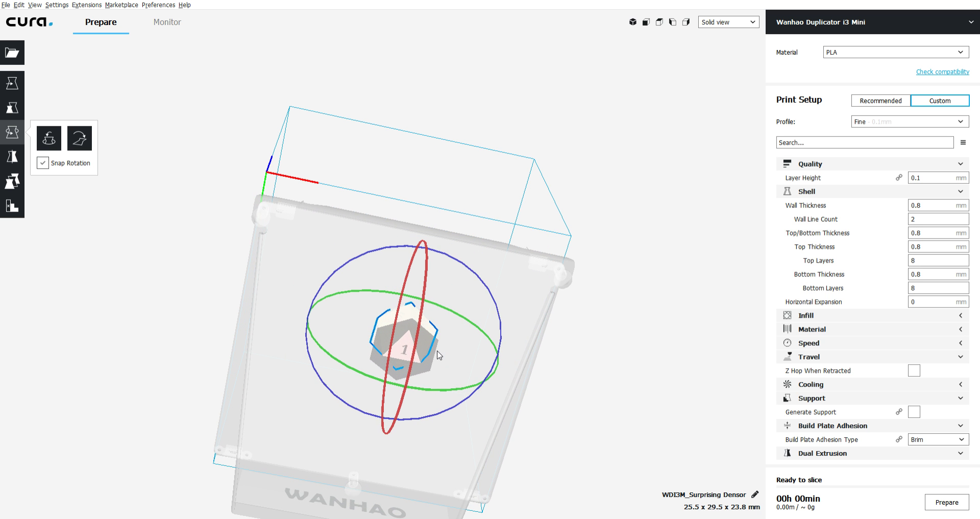Switch to the left side view icon
Viewport: 980px width, 519px height.
tap(673, 22)
